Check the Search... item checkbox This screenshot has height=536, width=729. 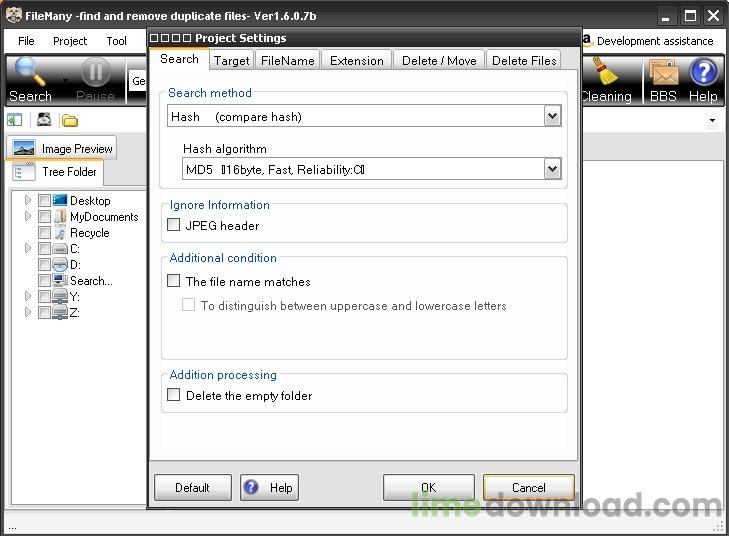click(x=44, y=280)
